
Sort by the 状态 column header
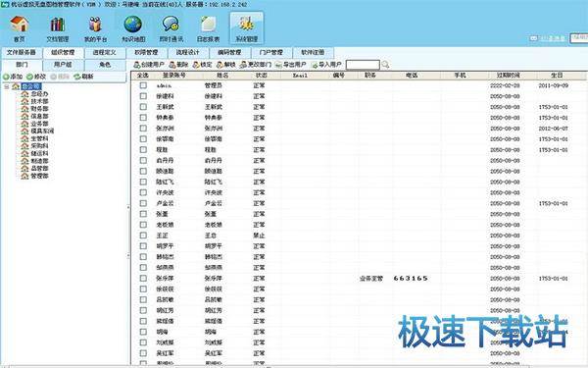tap(261, 76)
